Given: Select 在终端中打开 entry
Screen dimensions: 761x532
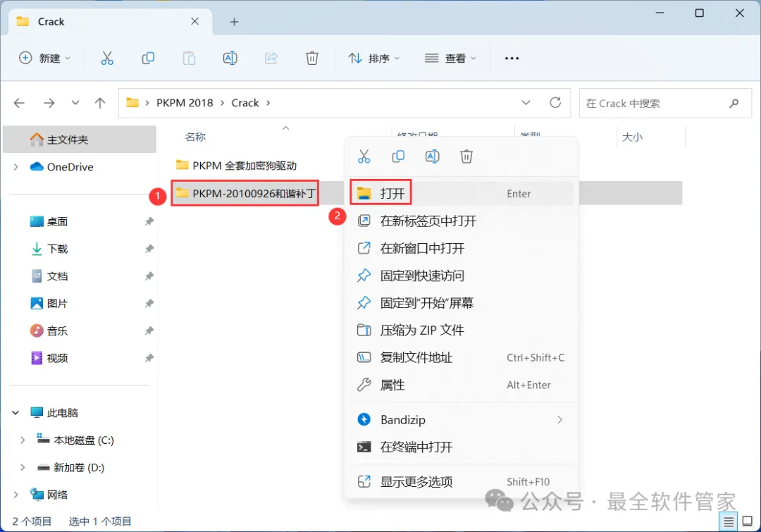Looking at the screenshot, I should [x=461, y=447].
